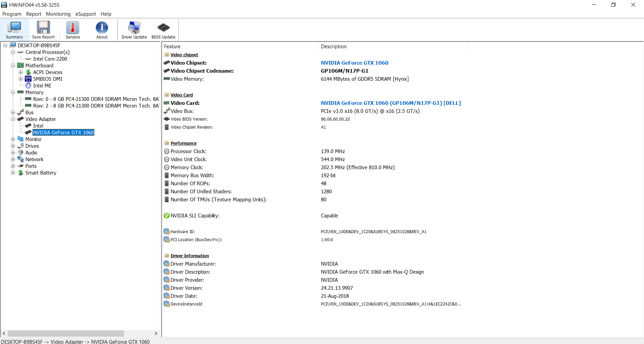Expand the Network node
Viewport: 644px width, 344px height.
click(13, 159)
